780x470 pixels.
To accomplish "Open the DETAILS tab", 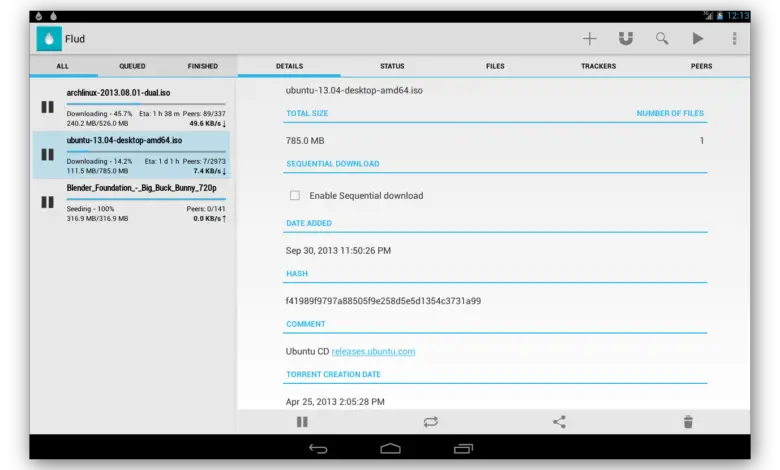I will pos(290,66).
